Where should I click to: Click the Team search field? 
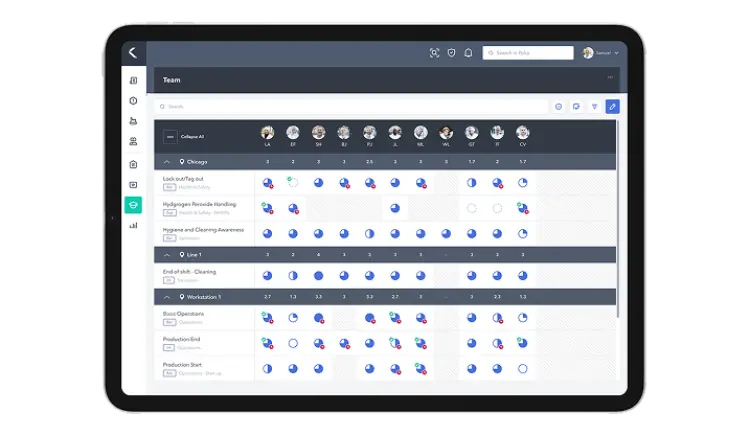(352, 107)
